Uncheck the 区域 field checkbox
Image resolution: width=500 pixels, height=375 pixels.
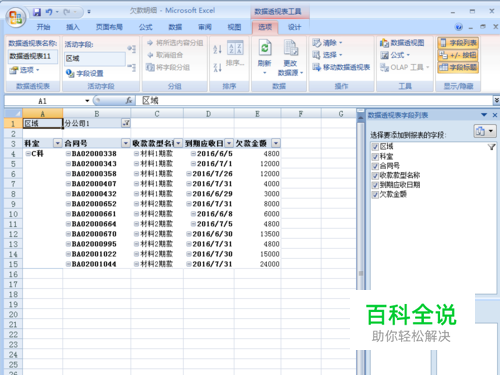coord(375,147)
